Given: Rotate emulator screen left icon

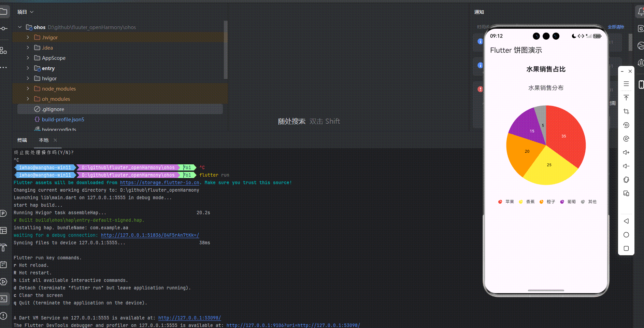Looking at the screenshot, I should 626,125.
